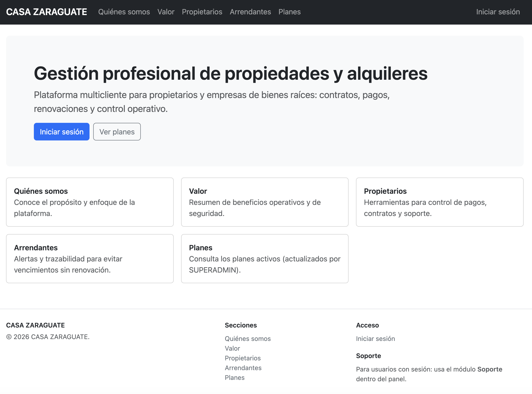Click Iniciar sesión under Acceso in footer

[x=375, y=338]
